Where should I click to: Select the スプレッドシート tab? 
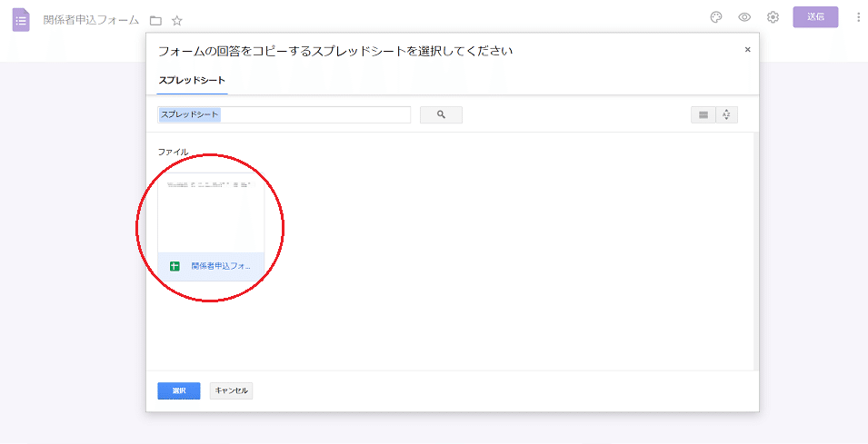tap(192, 81)
